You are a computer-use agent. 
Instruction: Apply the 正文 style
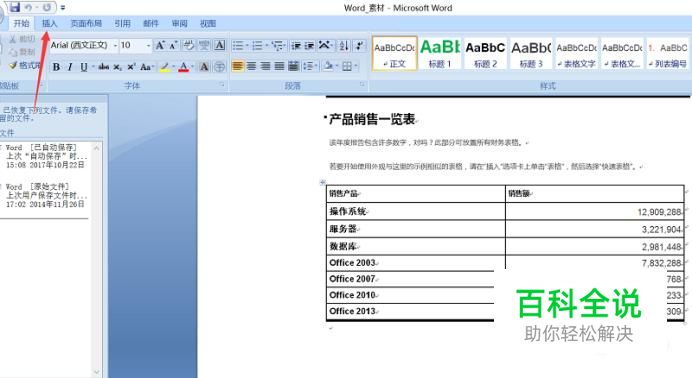pos(395,53)
